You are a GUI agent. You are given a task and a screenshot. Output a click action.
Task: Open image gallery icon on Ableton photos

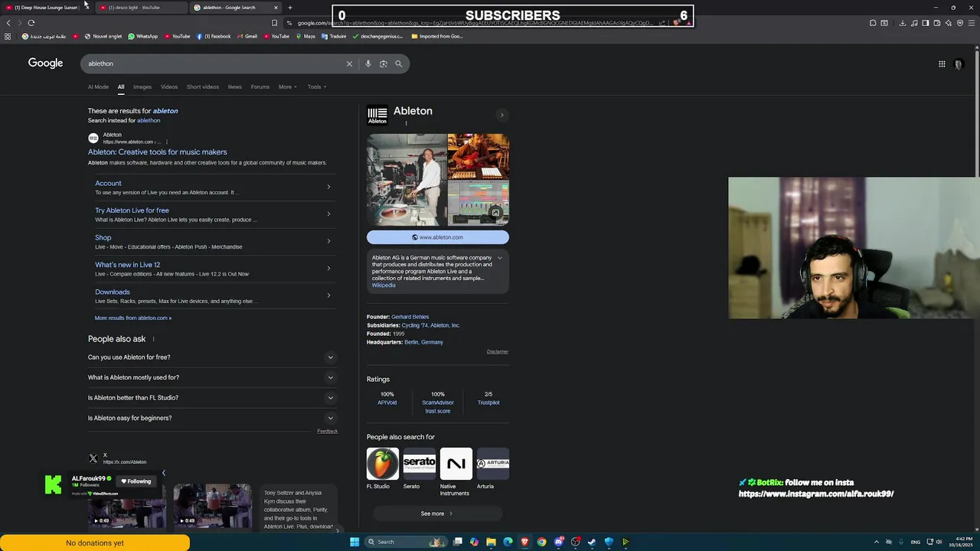(495, 213)
